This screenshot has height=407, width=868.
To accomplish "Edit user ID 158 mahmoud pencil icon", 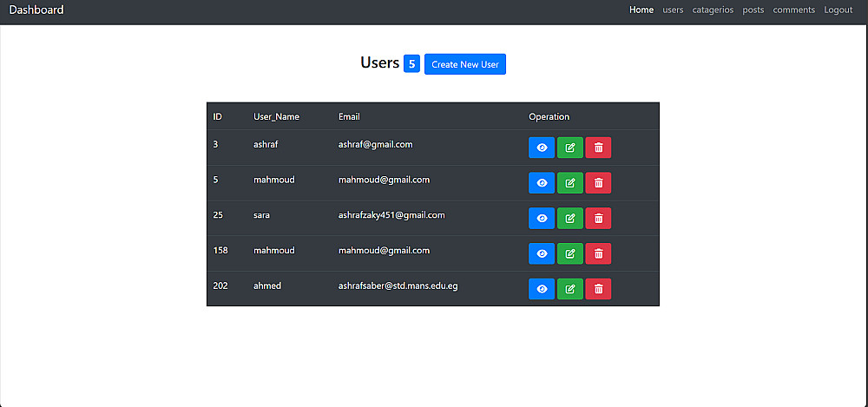I will [x=569, y=253].
